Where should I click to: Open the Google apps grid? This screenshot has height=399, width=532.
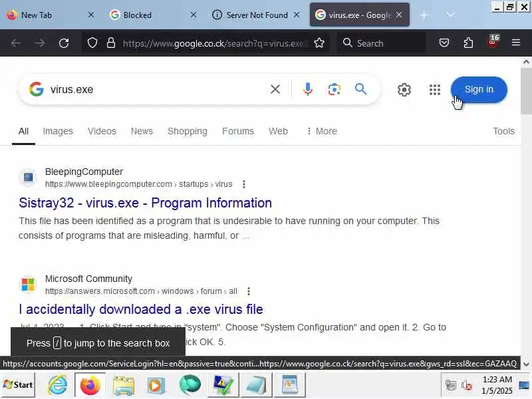click(x=435, y=90)
